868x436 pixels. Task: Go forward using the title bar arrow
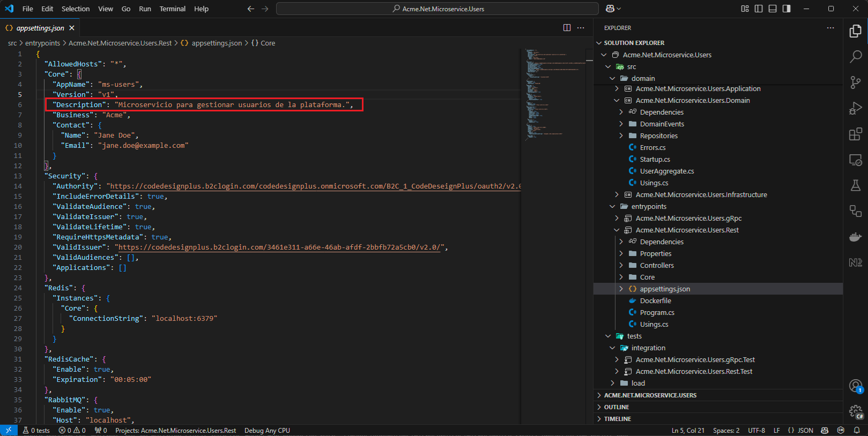[x=265, y=9]
